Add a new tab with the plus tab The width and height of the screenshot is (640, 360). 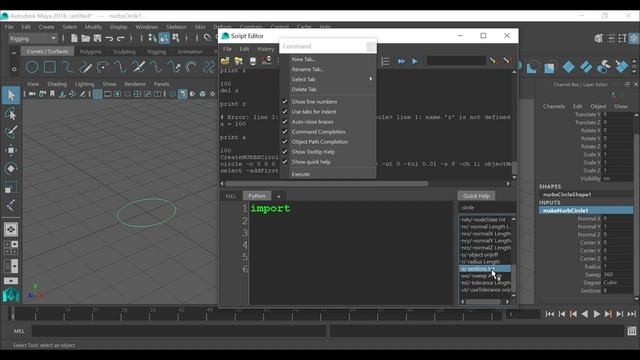click(279, 196)
